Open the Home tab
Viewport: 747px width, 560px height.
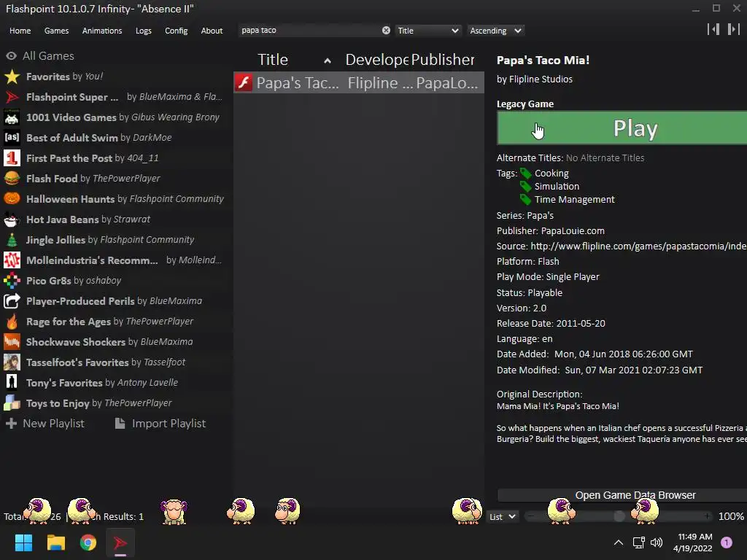tap(20, 31)
